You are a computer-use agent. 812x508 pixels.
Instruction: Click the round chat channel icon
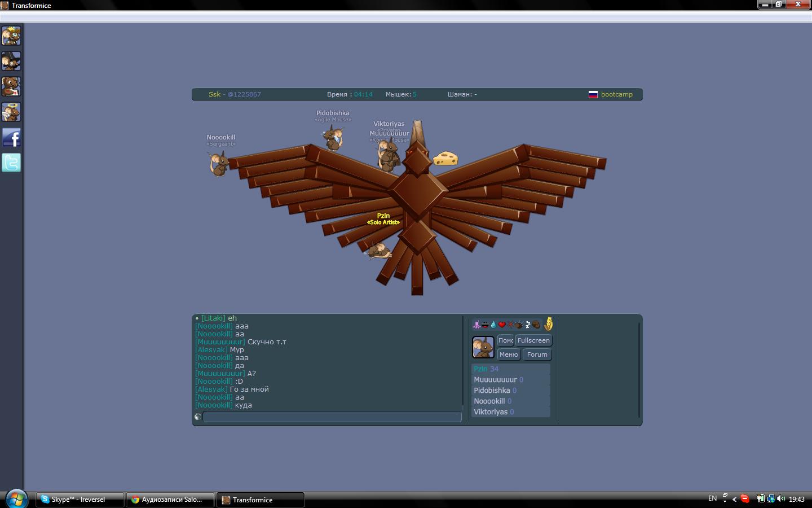tap(198, 417)
